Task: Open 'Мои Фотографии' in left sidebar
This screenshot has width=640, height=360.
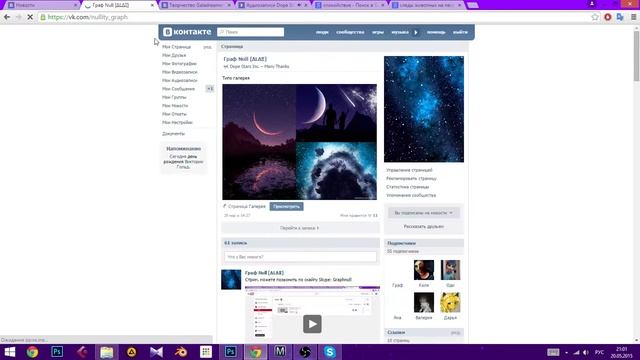Action: [179, 64]
